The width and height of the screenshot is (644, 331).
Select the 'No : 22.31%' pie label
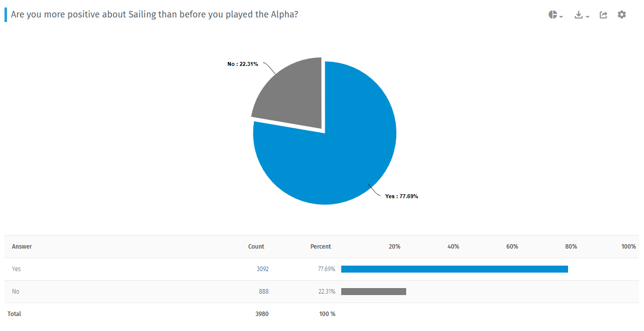(243, 64)
